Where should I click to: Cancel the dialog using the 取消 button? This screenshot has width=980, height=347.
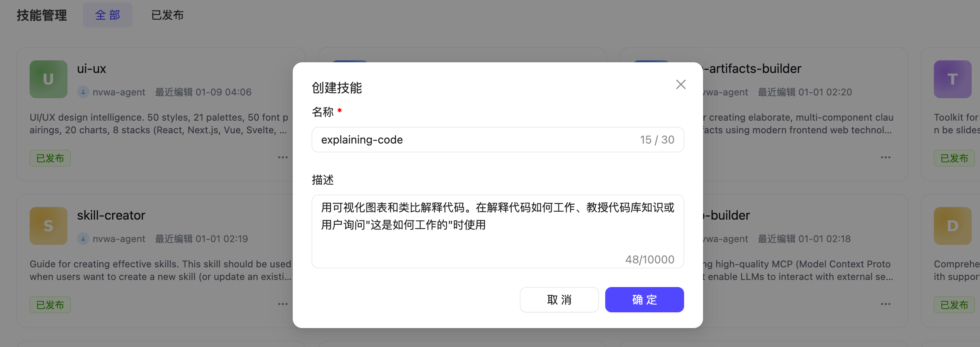click(559, 300)
